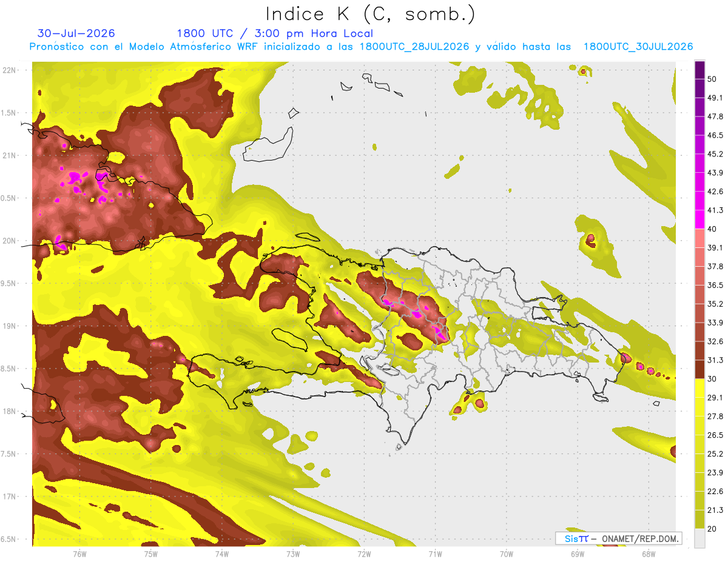728x562 pixels.
Task: Click the "70W" longitude label
Action: [507, 554]
